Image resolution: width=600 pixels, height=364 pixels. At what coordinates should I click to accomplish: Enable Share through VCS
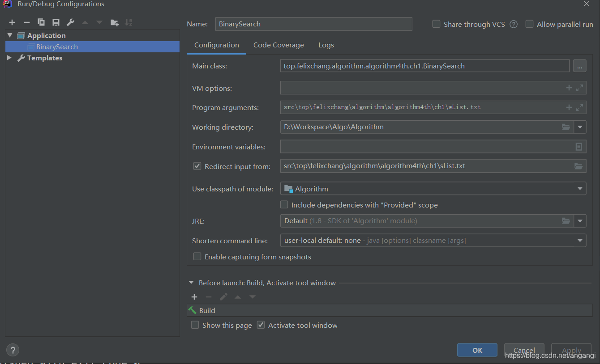[436, 24]
